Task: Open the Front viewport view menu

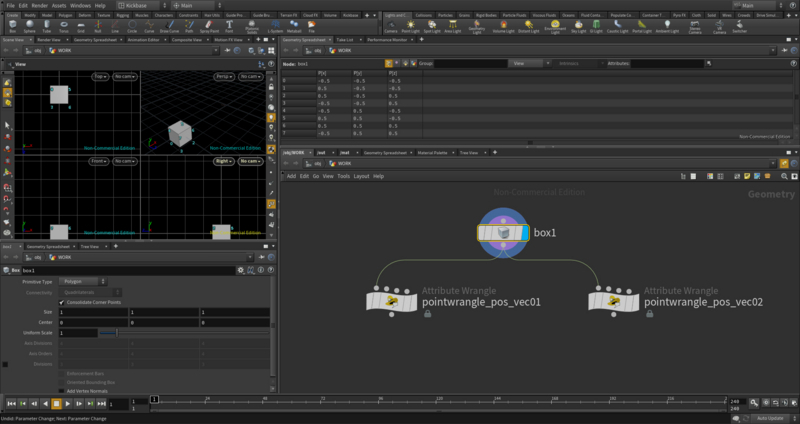Action: (x=98, y=161)
